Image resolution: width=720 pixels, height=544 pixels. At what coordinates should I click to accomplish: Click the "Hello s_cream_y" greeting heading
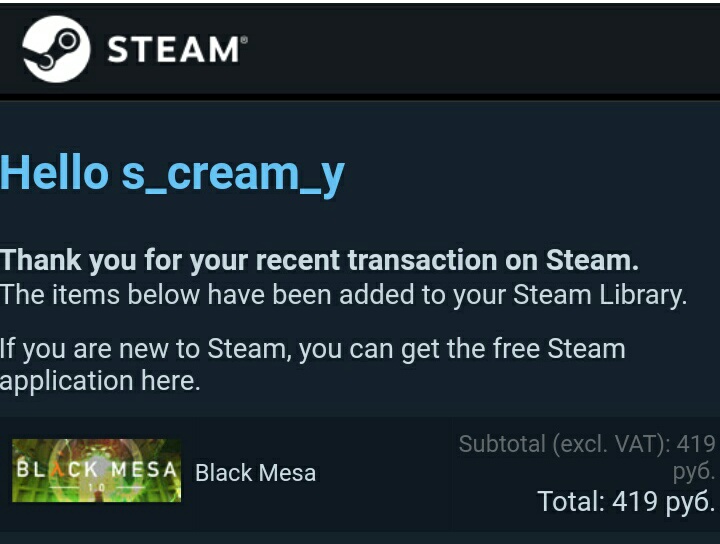[x=172, y=174]
